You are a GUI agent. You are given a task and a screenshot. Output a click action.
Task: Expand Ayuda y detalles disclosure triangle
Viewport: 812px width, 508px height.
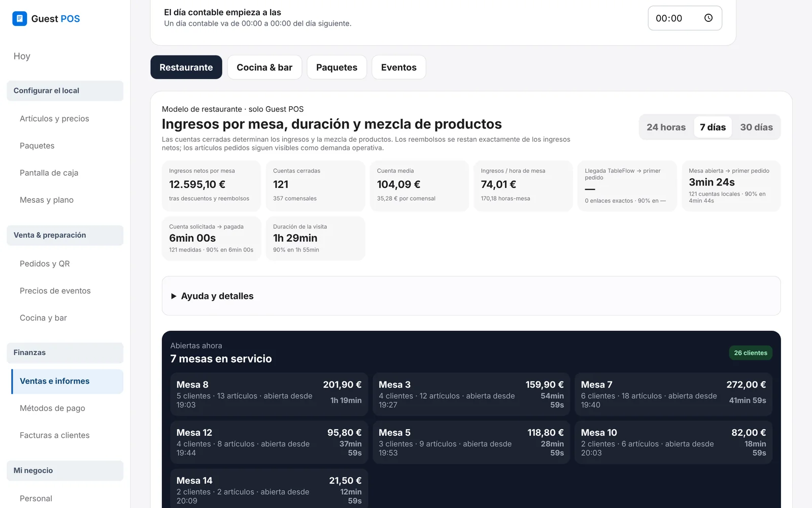pyautogui.click(x=174, y=296)
